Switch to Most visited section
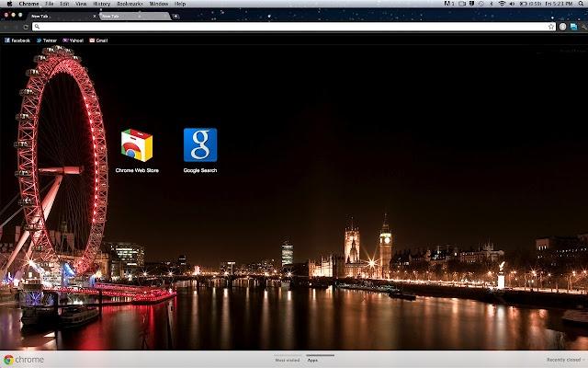 [288, 360]
